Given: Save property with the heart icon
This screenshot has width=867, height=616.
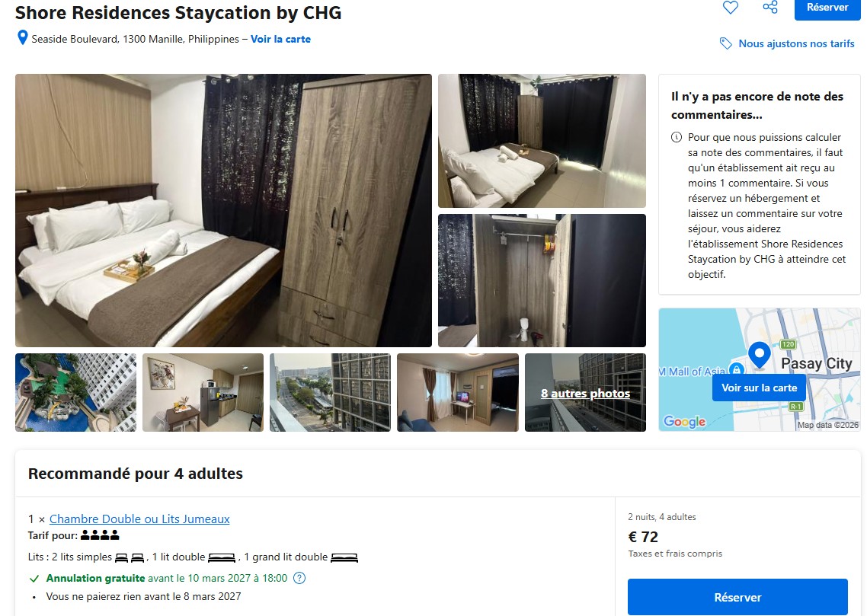Looking at the screenshot, I should [x=731, y=7].
